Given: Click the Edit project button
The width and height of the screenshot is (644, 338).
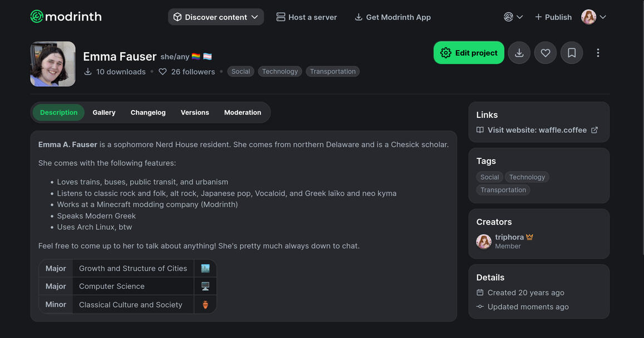Looking at the screenshot, I should 469,52.
